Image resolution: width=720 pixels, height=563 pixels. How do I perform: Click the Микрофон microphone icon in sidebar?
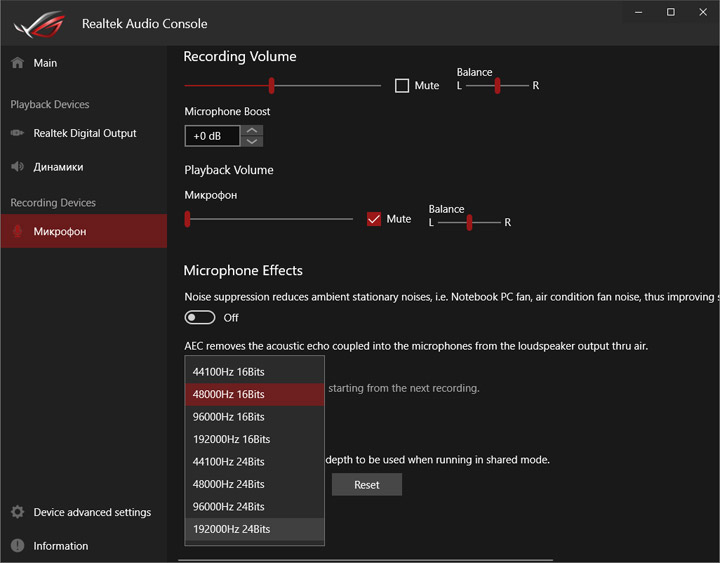[17, 231]
